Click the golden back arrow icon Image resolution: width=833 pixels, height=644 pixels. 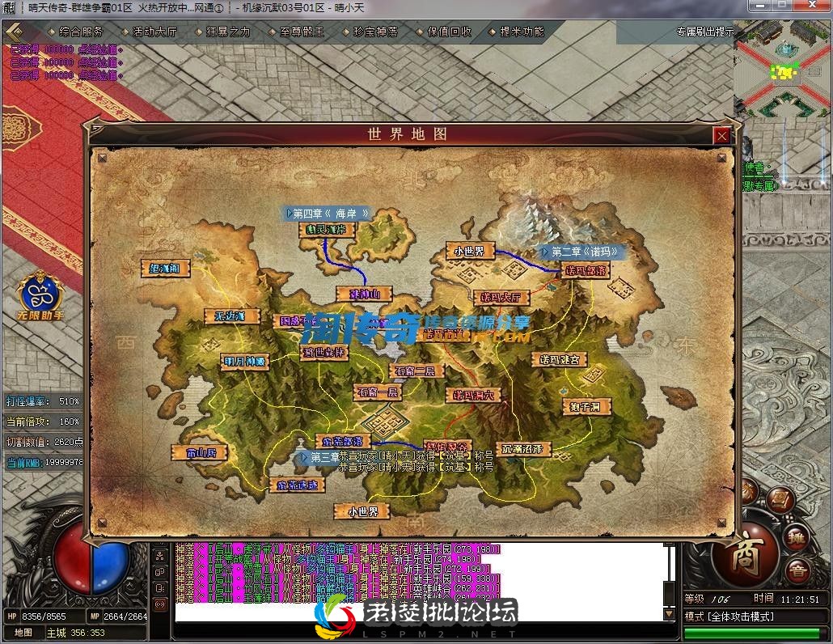[x=15, y=32]
